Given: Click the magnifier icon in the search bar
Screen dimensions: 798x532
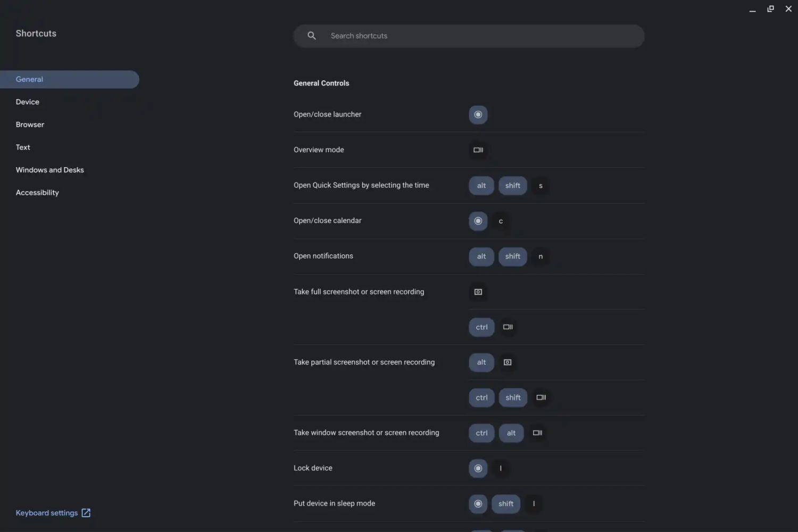Looking at the screenshot, I should pos(312,36).
